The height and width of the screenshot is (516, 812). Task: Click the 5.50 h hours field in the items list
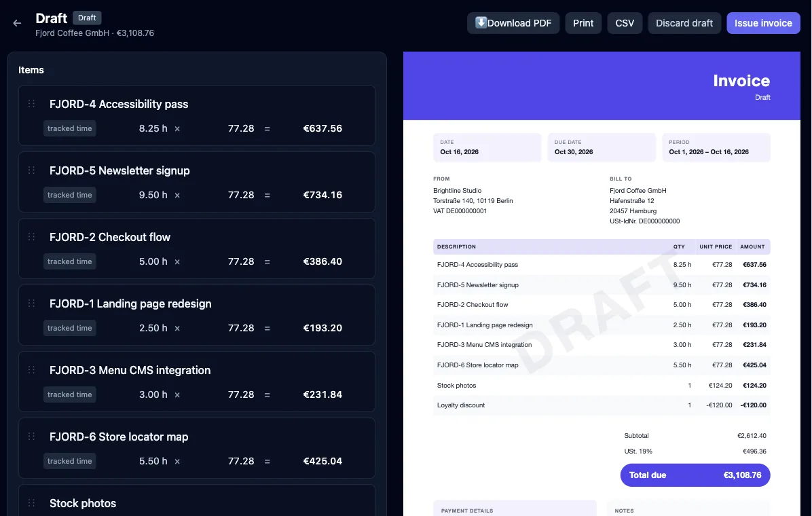[153, 461]
